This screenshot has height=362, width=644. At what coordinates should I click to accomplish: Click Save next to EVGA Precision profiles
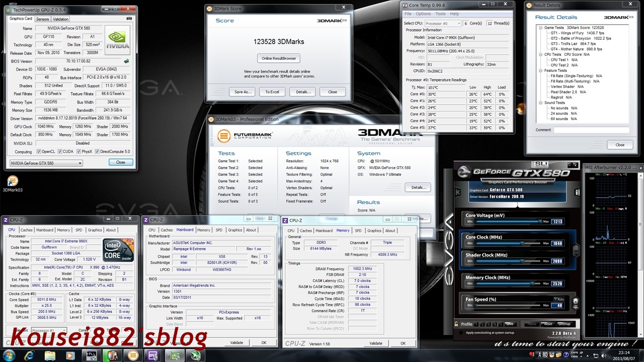coord(510,324)
